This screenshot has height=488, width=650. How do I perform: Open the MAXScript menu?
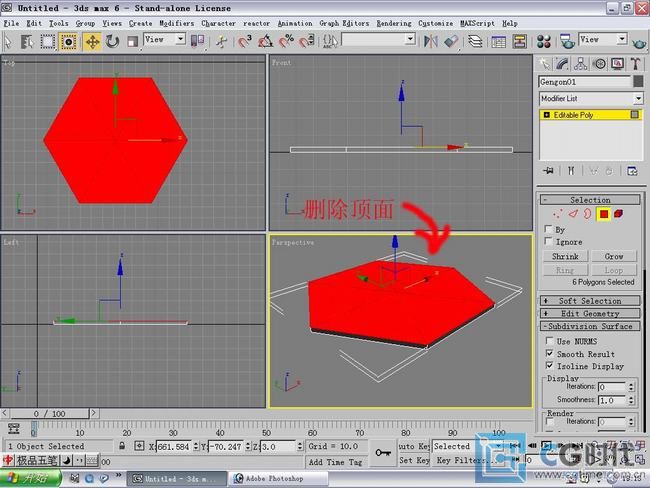pyautogui.click(x=477, y=23)
